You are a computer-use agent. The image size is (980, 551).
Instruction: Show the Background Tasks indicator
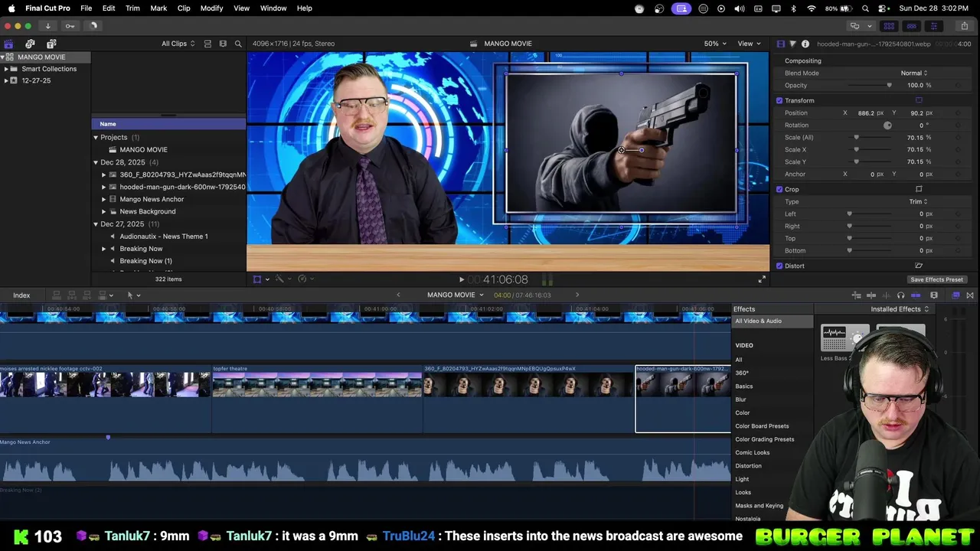(x=93, y=26)
